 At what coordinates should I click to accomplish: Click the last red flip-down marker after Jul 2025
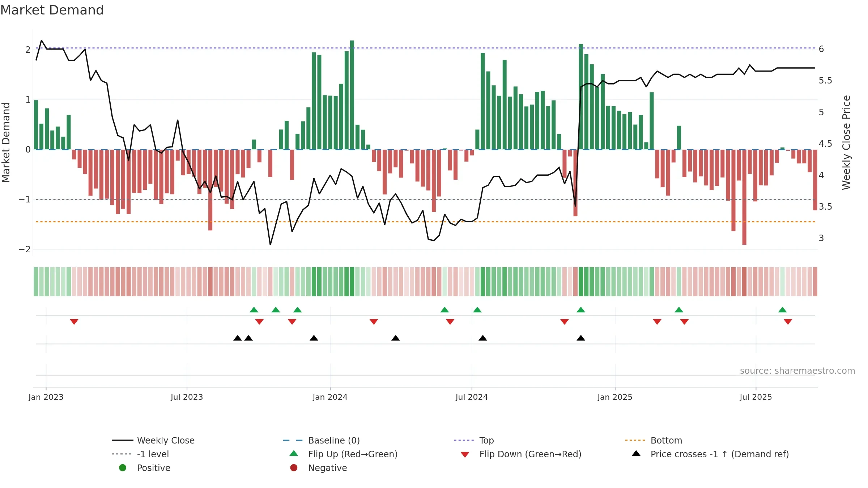[x=788, y=322]
